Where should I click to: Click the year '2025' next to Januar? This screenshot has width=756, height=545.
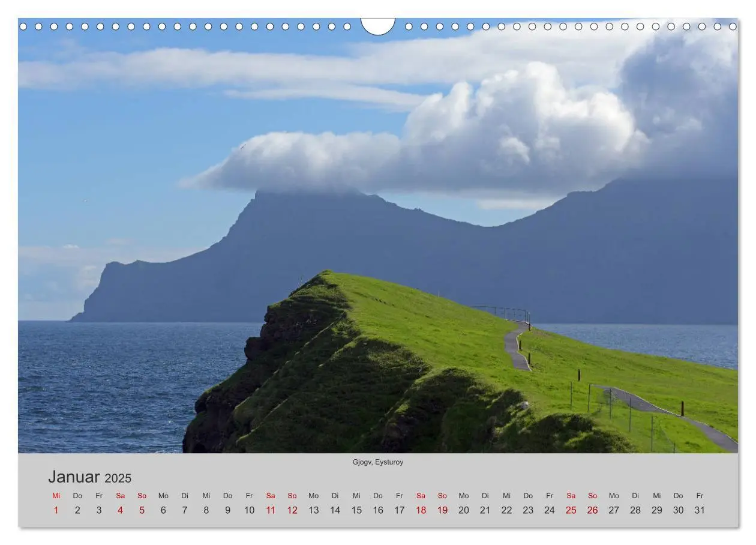[x=118, y=478]
